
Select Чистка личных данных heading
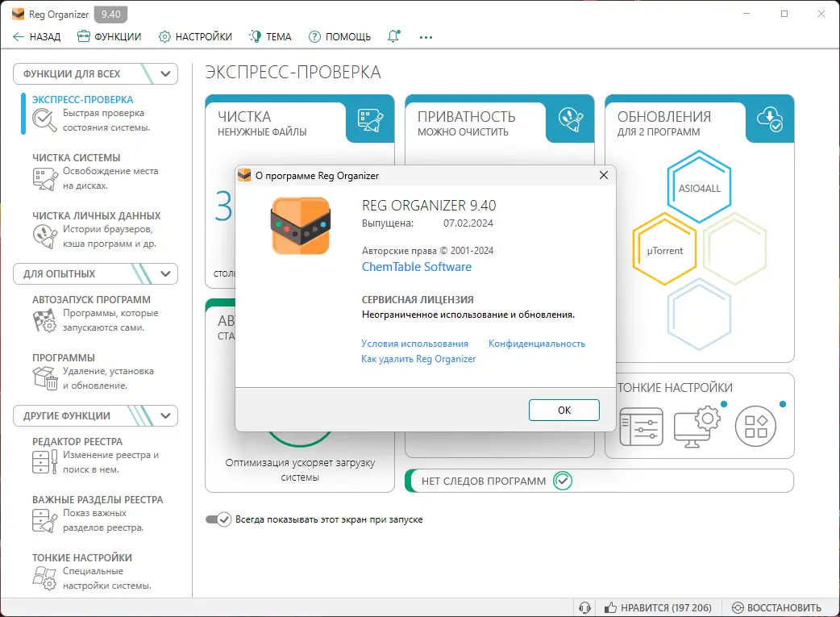pos(97,215)
